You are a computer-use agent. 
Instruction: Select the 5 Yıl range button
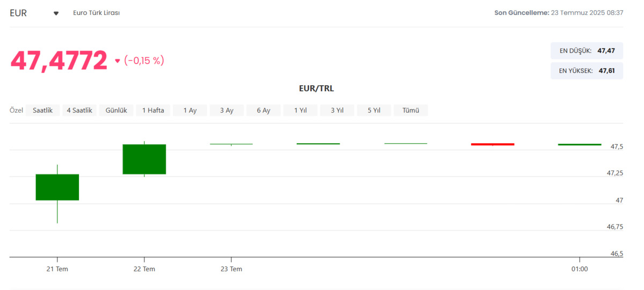(x=374, y=110)
